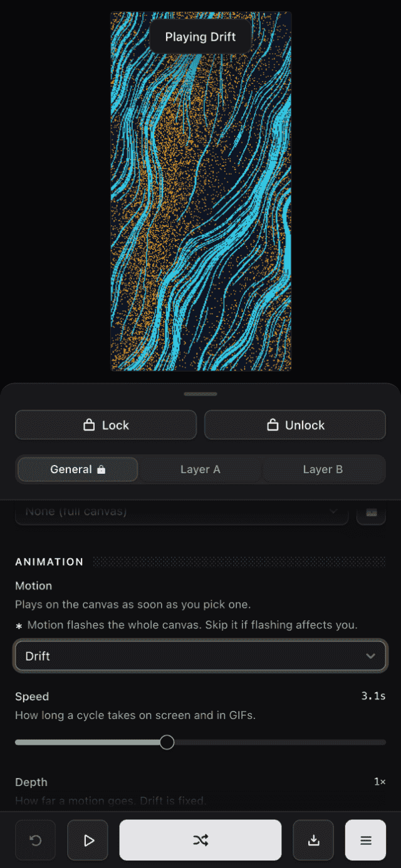The height and width of the screenshot is (868, 401).
Task: Click the ANIMATION section heading
Action: point(49,562)
